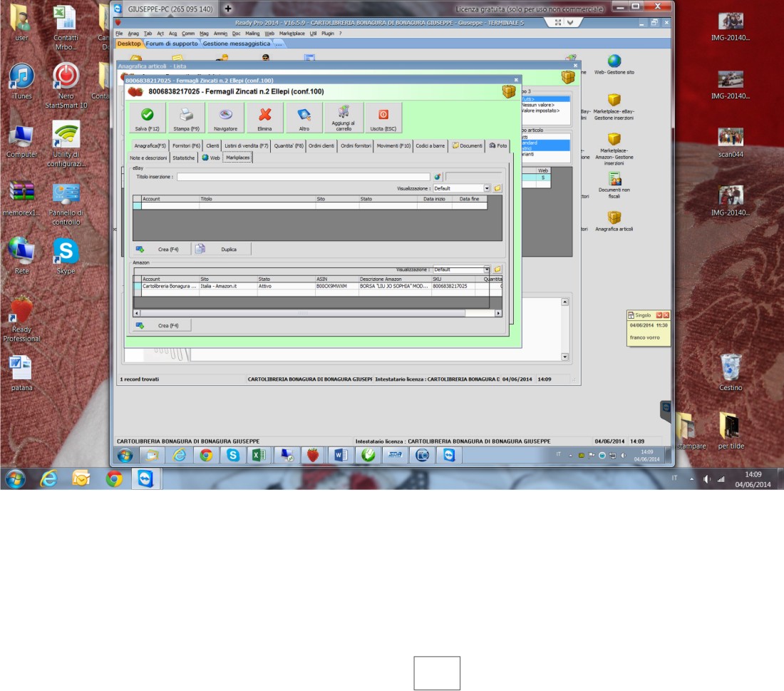Delete article with Elimina
This screenshot has width=784, height=691.
(264, 118)
